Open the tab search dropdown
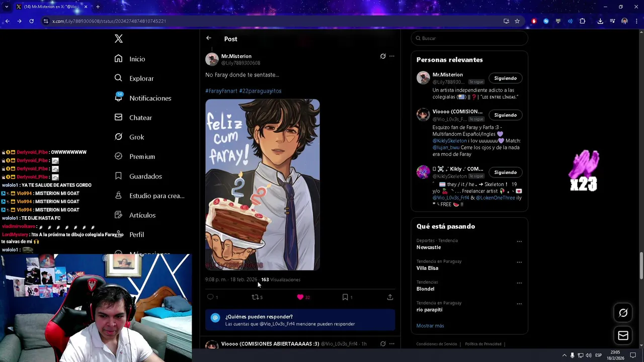 pyautogui.click(x=7, y=7)
